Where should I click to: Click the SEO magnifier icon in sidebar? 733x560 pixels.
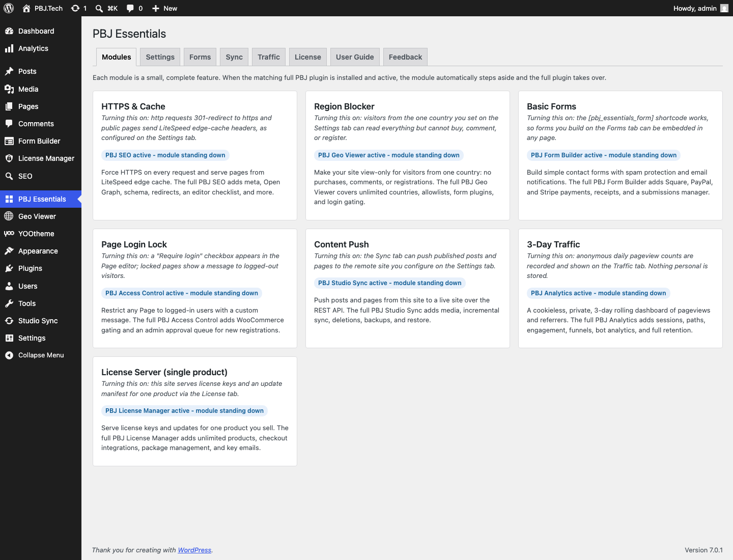click(9, 176)
